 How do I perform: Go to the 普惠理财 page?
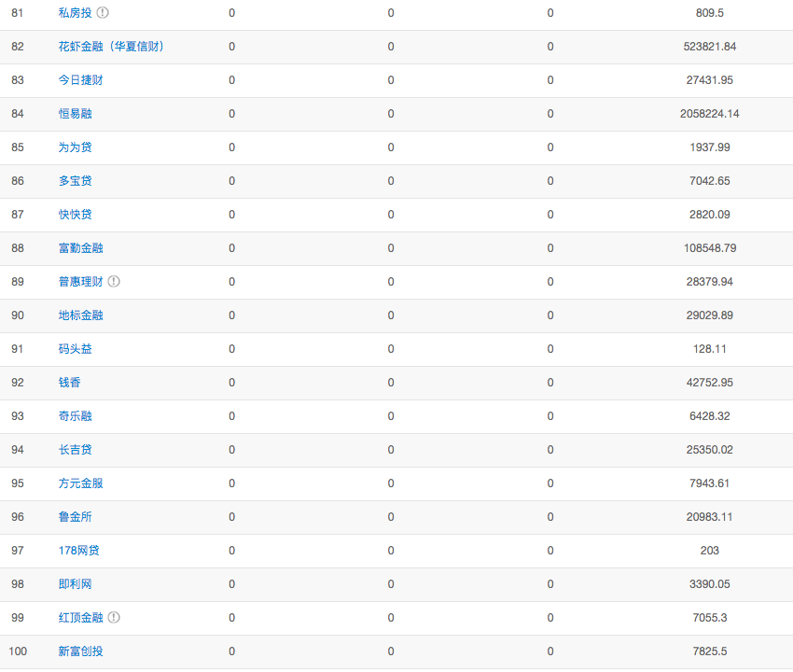click(x=80, y=281)
